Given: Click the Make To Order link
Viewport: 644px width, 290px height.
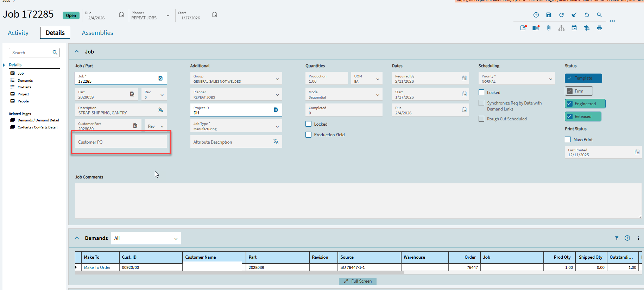Looking at the screenshot, I should (97, 267).
